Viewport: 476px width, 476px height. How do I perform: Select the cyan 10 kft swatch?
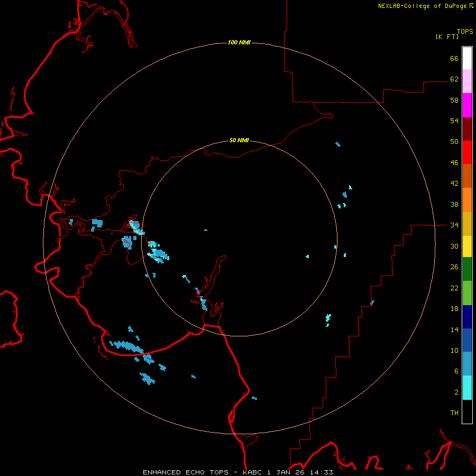coord(467,388)
